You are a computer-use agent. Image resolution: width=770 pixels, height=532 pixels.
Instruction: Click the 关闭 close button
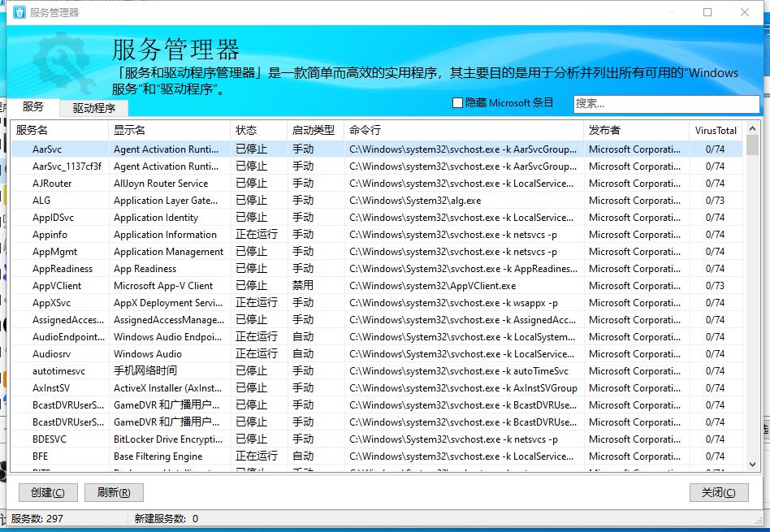click(719, 492)
